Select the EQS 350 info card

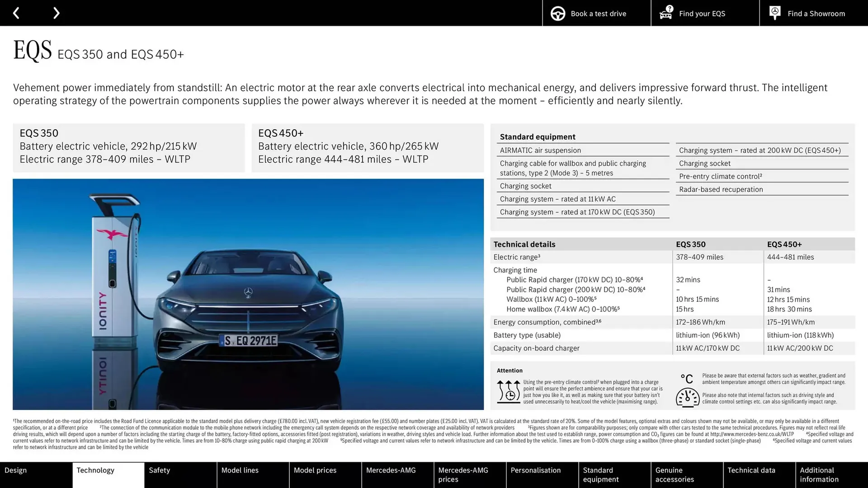(129, 147)
